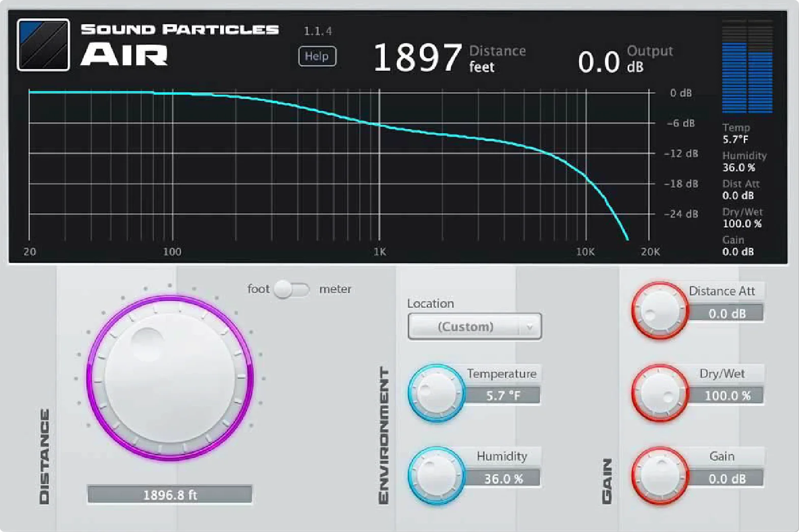Screen dimensions: 799x532
Task: Click the 'meter' label next to the switch
Action: point(335,289)
